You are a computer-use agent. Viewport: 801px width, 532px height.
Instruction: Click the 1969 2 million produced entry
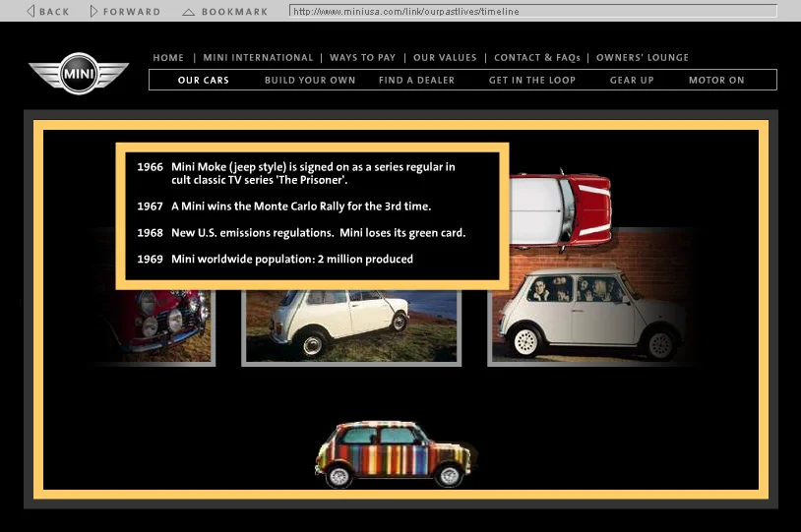tap(275, 259)
